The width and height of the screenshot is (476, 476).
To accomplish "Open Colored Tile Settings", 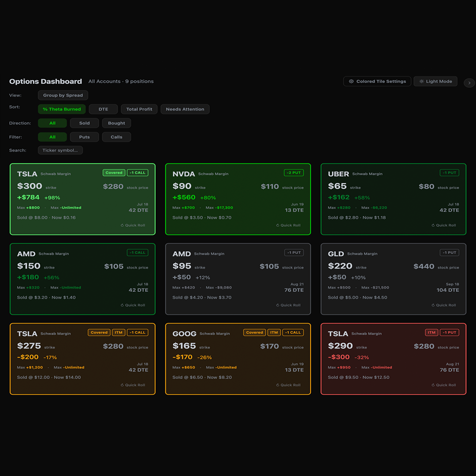I will (377, 82).
